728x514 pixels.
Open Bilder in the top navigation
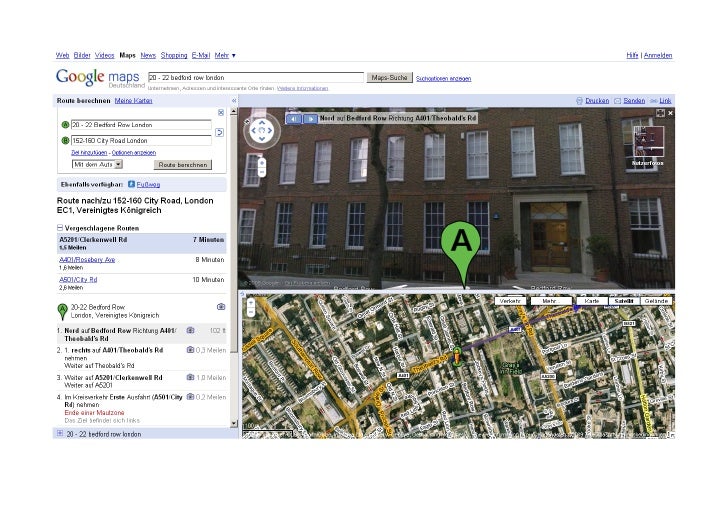point(82,55)
